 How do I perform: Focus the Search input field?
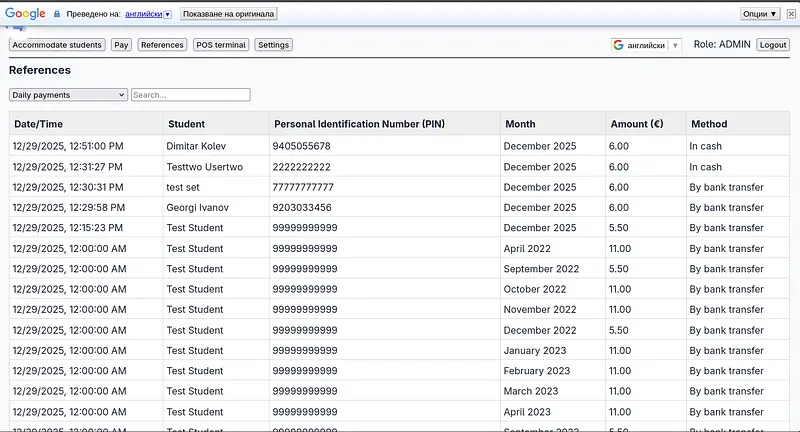(x=190, y=95)
